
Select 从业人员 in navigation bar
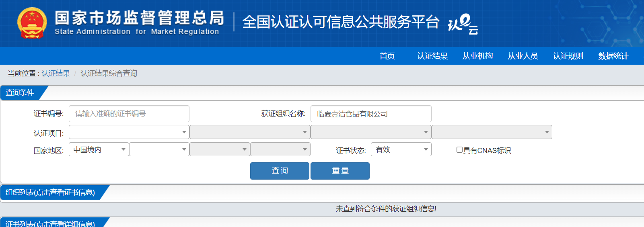click(x=523, y=56)
